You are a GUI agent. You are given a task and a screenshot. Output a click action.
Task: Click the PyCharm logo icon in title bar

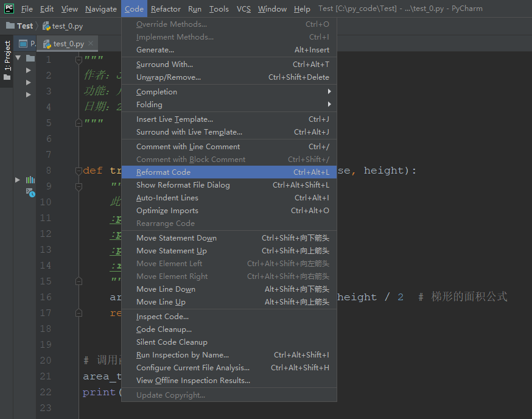pos(9,8)
